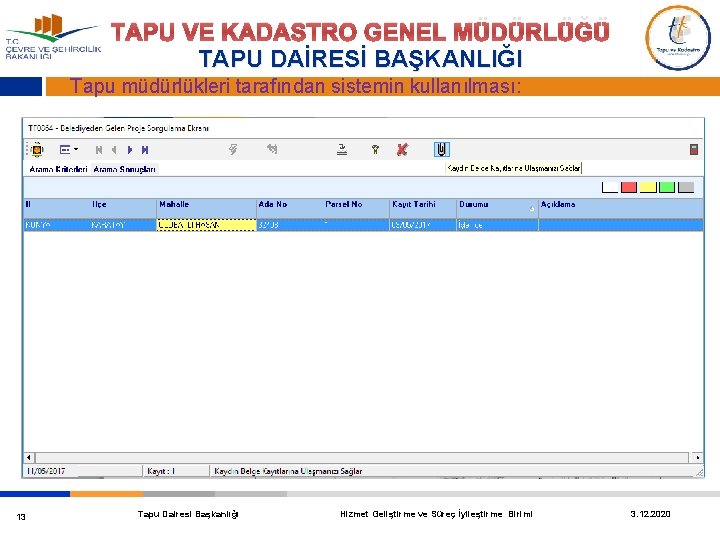Select the gray color legend swatch
The width and height of the screenshot is (720, 540).
coord(686,187)
